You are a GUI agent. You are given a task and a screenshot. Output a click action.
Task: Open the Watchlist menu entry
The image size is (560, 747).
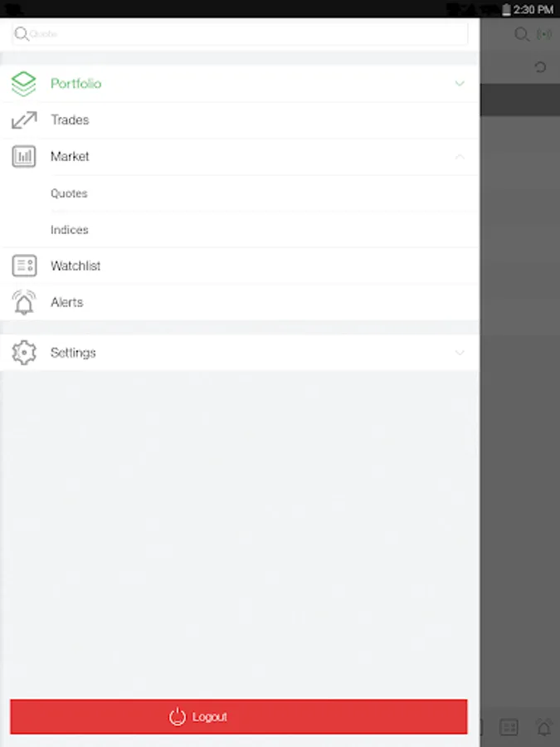(x=240, y=266)
